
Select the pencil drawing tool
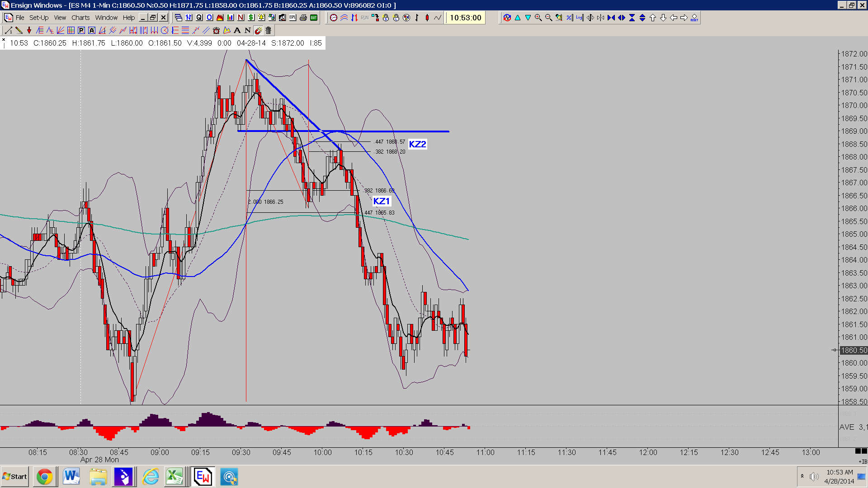(19, 30)
